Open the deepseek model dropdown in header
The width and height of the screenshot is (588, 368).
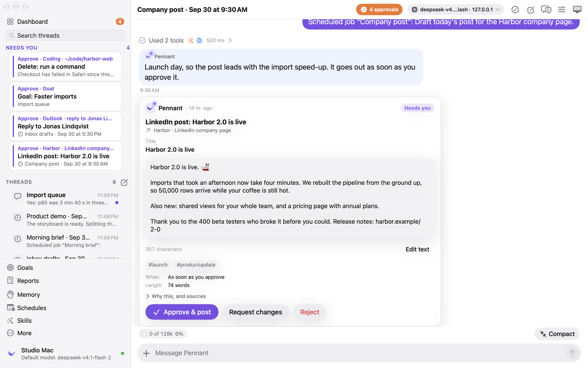[456, 10]
